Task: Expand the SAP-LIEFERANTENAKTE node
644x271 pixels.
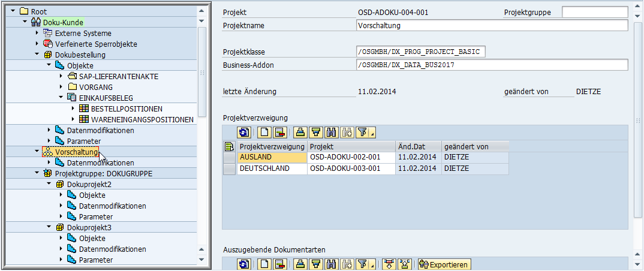Action: (61, 76)
